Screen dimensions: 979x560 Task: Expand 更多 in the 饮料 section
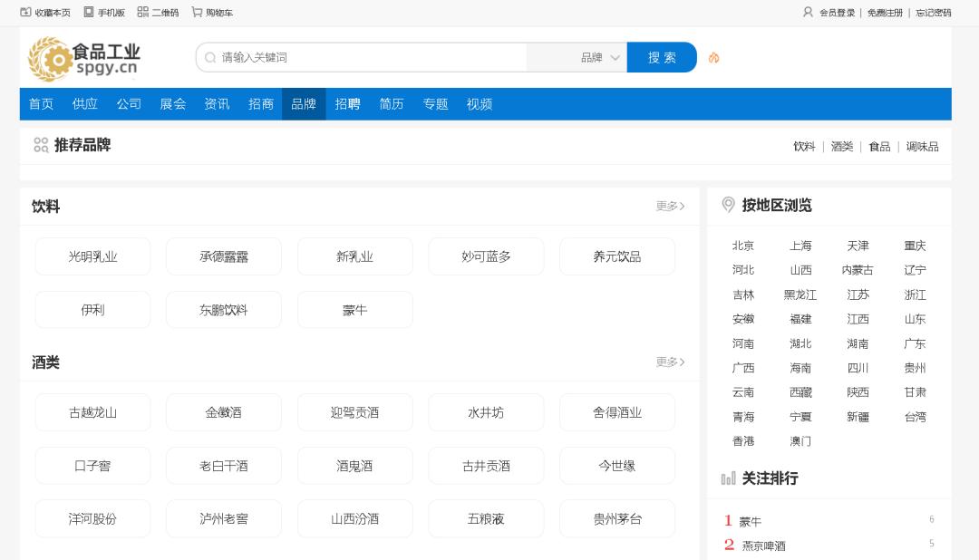(670, 207)
